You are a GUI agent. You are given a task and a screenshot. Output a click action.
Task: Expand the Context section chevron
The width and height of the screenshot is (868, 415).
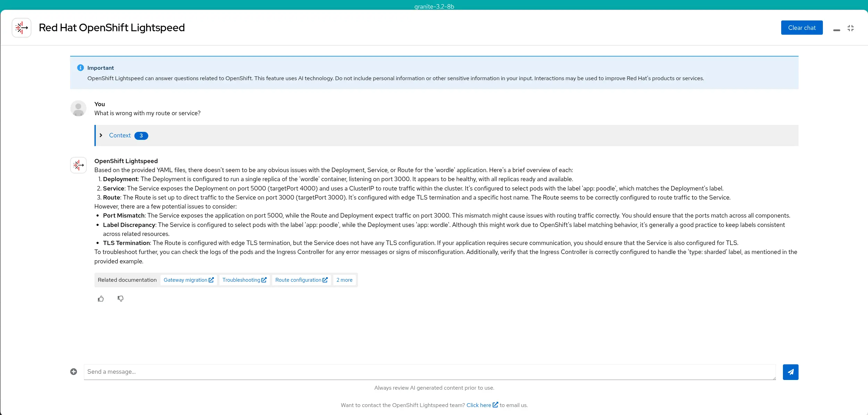[101, 135]
